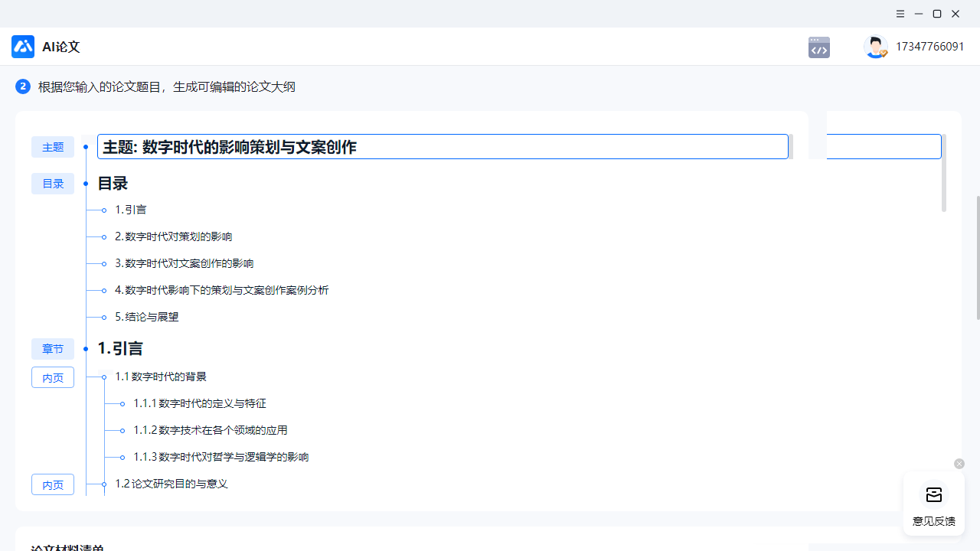Collapse the 目录 branch node circle
The height and width of the screenshot is (551, 980).
(x=85, y=183)
